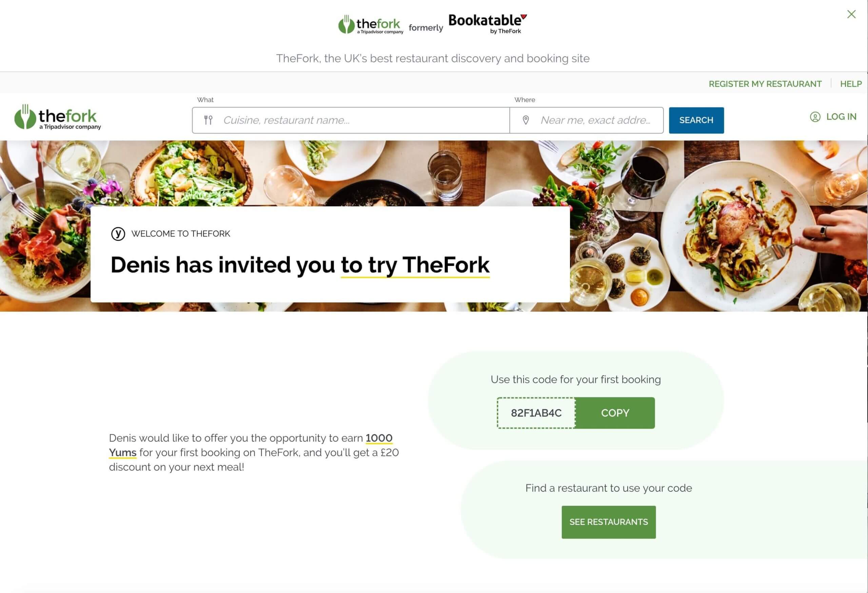Click the COPY button for code 82F1AB4C
The width and height of the screenshot is (868, 593).
point(615,412)
